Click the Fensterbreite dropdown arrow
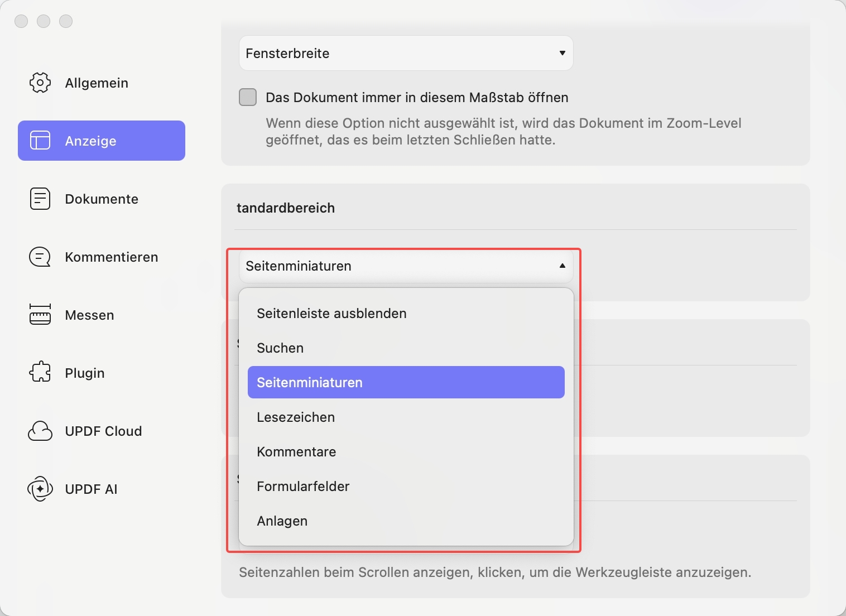The image size is (846, 616). 563,53
